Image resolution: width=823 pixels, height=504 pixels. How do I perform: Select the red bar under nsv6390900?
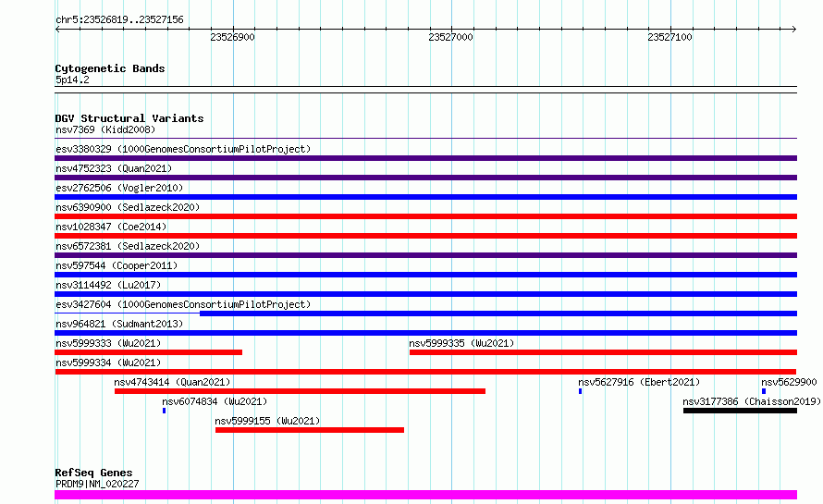(x=425, y=216)
